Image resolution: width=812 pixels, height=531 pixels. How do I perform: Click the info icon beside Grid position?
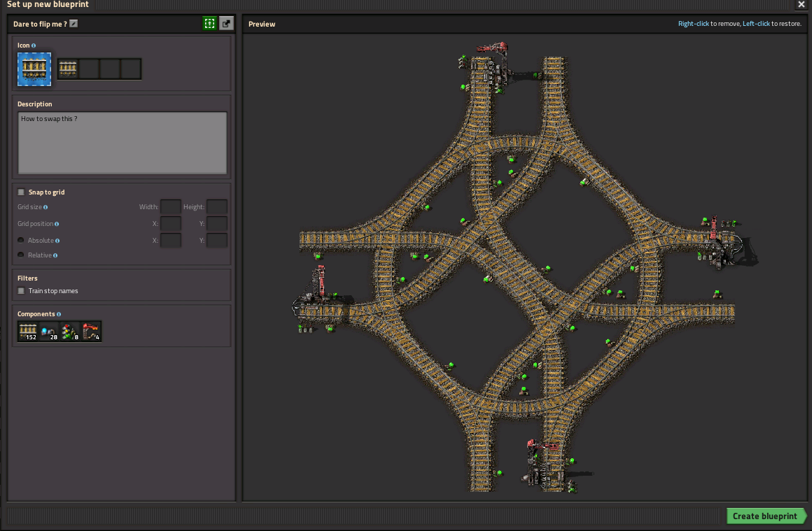[57, 224]
